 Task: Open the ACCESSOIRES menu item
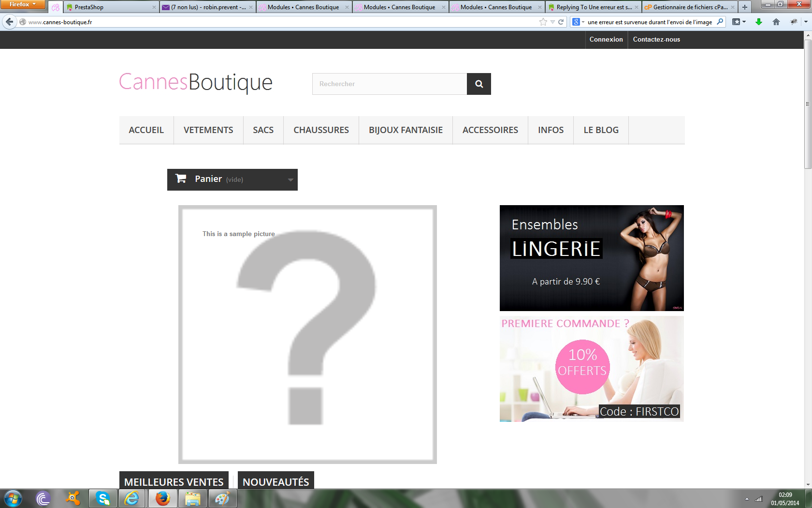click(x=490, y=130)
